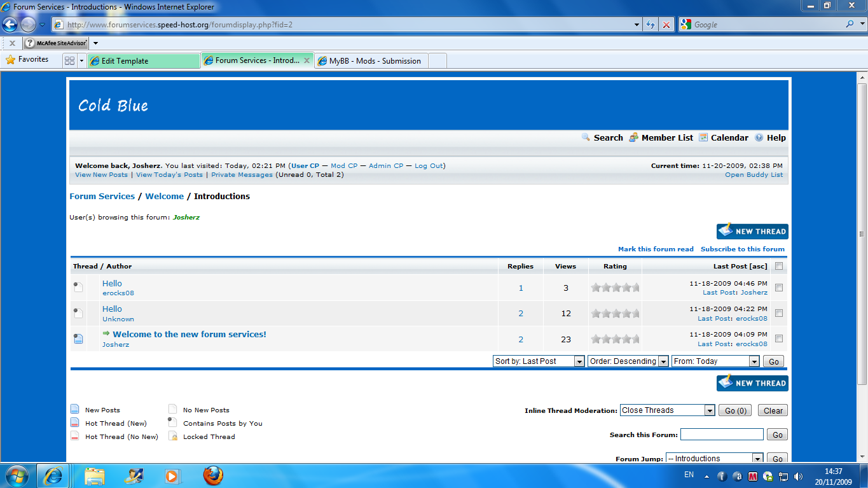Jump to first unread post green arrow
This screenshot has height=488, width=868.
(106, 333)
